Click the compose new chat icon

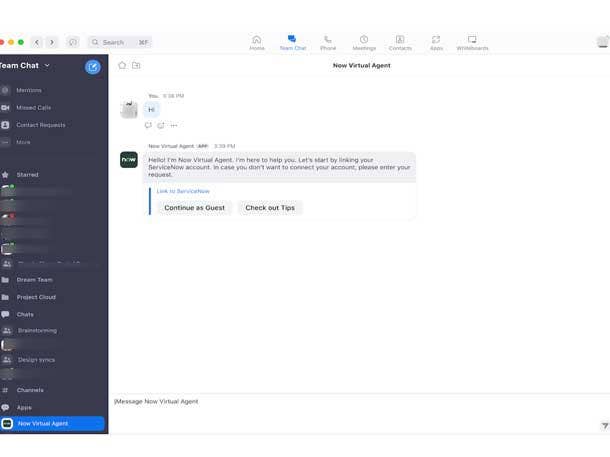tap(93, 67)
